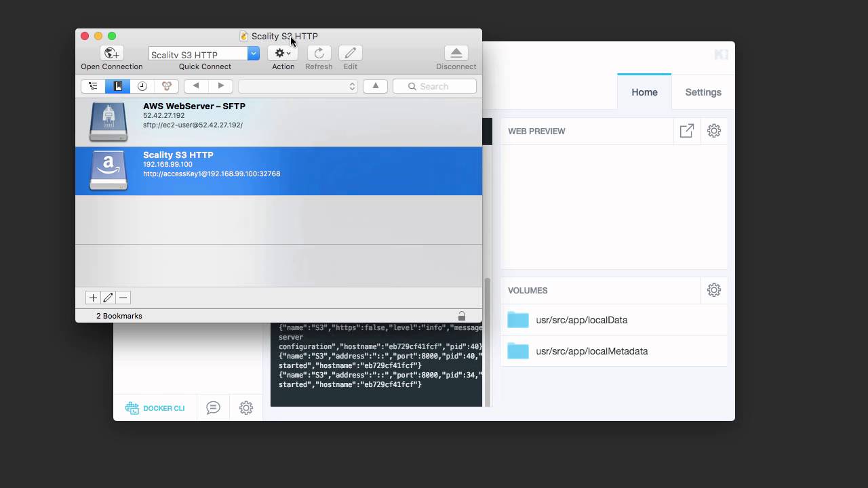This screenshot has height=488, width=868.
Task: Click the Scality Amazon drive icon
Action: click(108, 171)
